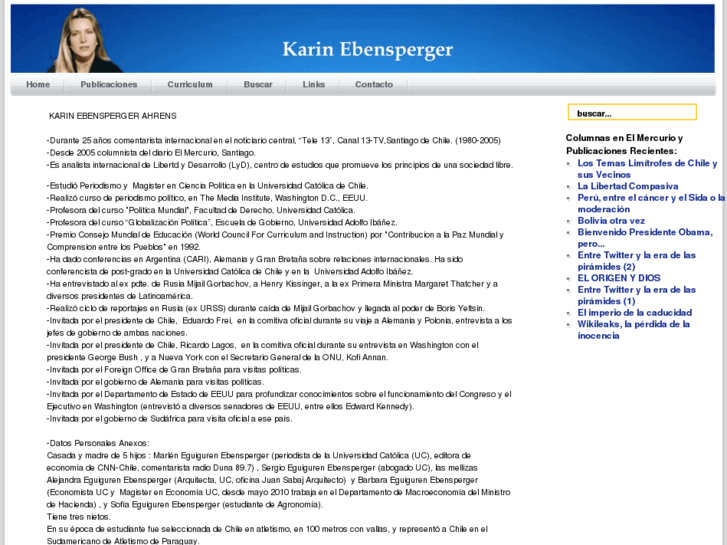Viewport: 727px width, 545px height.
Task: Open 'EL ORIGEN Y DIOS' column
Action: (x=619, y=278)
